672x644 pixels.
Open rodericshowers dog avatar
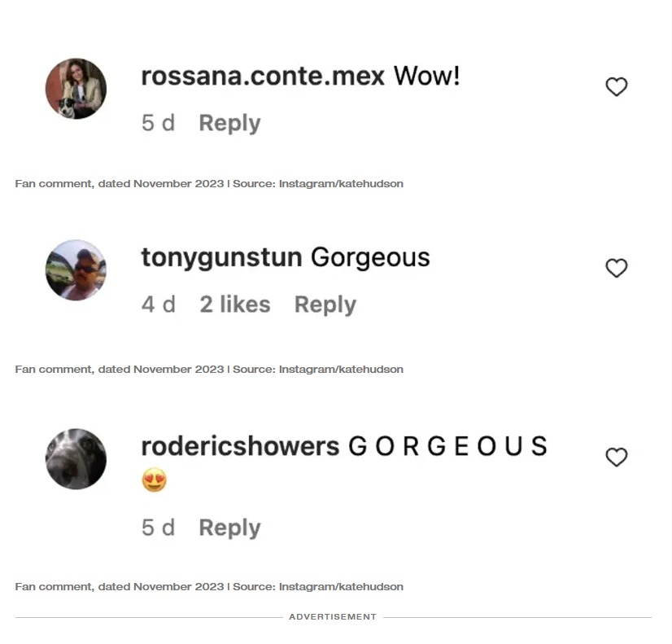coord(76,458)
